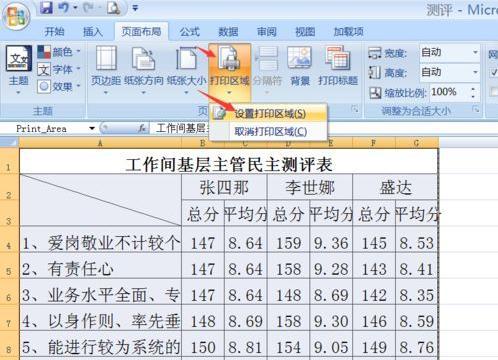
Task: Open the 纸张方向 orientation menu
Action: point(144,70)
